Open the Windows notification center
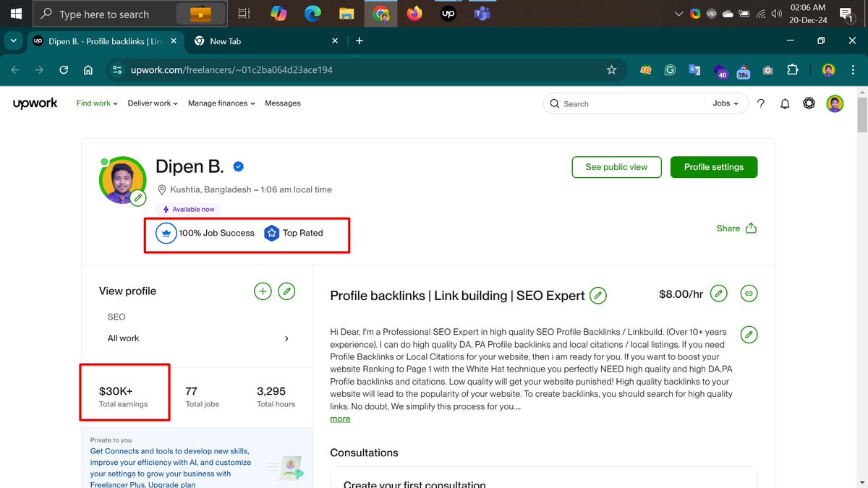Image resolution: width=868 pixels, height=488 pixels. [846, 13]
